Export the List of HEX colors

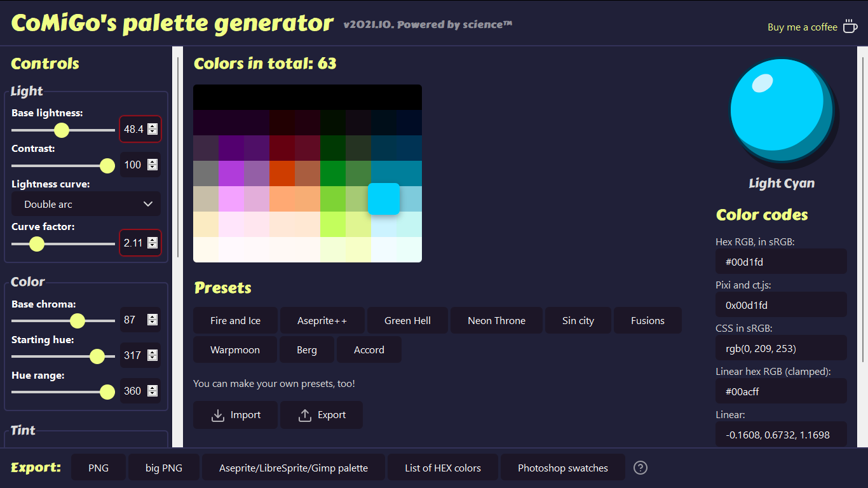click(x=443, y=468)
